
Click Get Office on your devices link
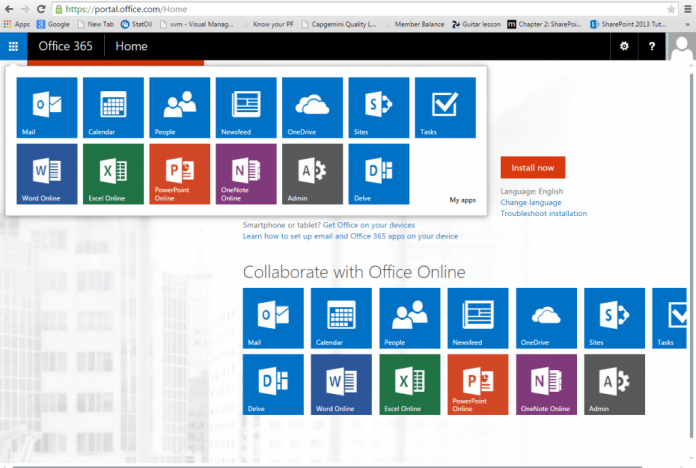369,225
